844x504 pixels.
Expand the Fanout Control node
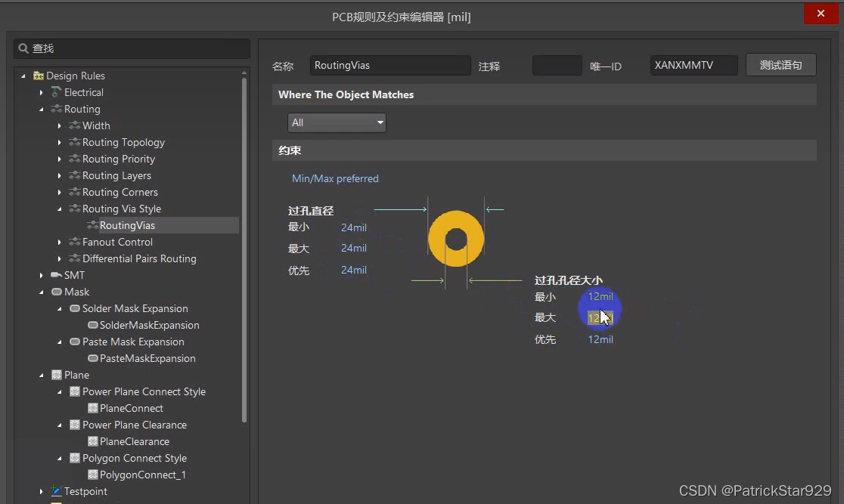(59, 242)
